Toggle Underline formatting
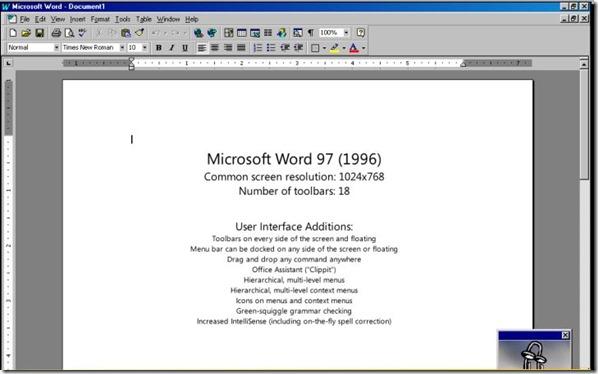 pos(185,48)
